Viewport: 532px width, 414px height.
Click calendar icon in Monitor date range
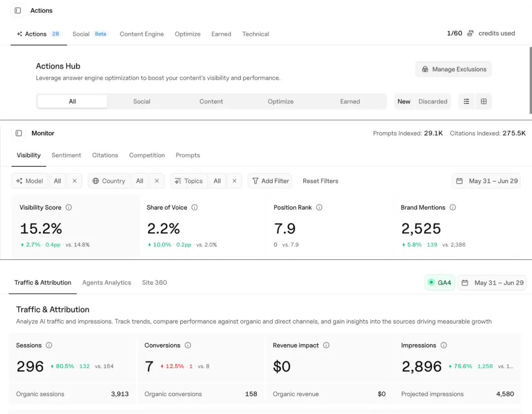[x=460, y=181]
